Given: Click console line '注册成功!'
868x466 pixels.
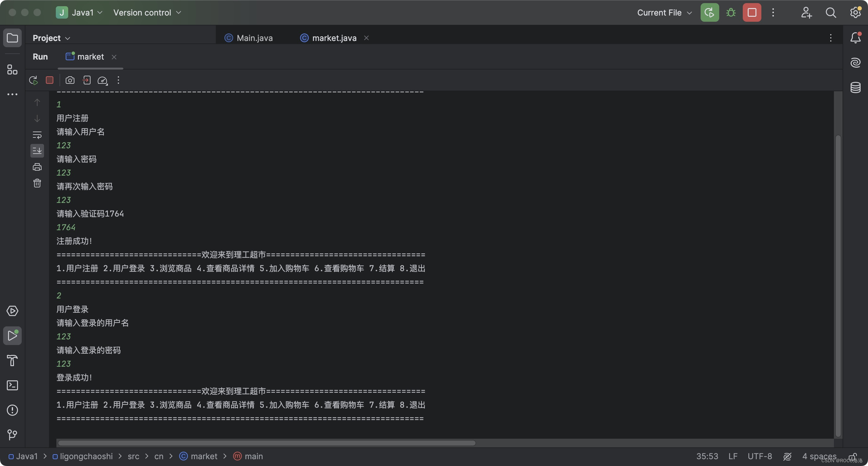Looking at the screenshot, I should click(74, 241).
